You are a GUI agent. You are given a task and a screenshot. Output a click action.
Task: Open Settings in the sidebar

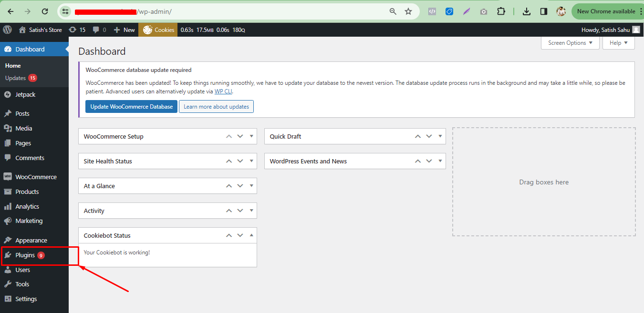pos(34,299)
